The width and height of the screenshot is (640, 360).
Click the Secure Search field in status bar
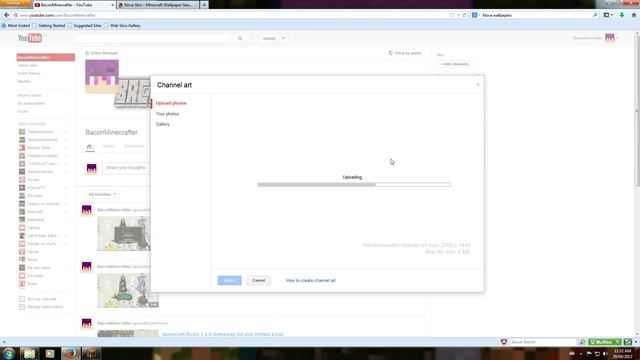coord(543,342)
